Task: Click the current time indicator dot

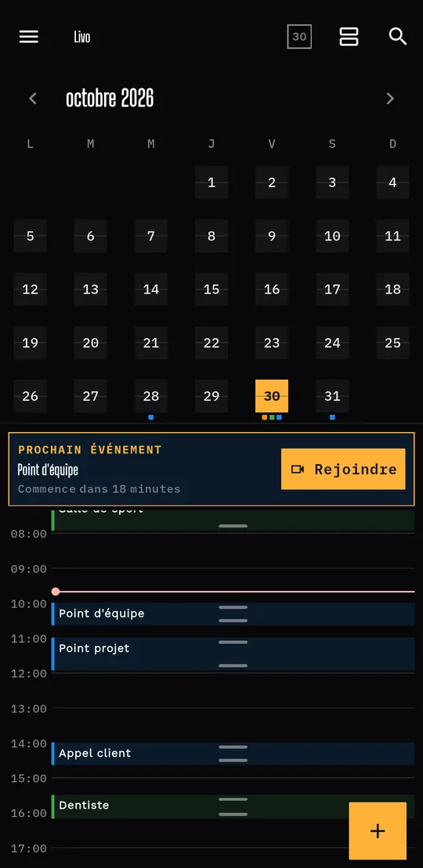Action: [56, 592]
